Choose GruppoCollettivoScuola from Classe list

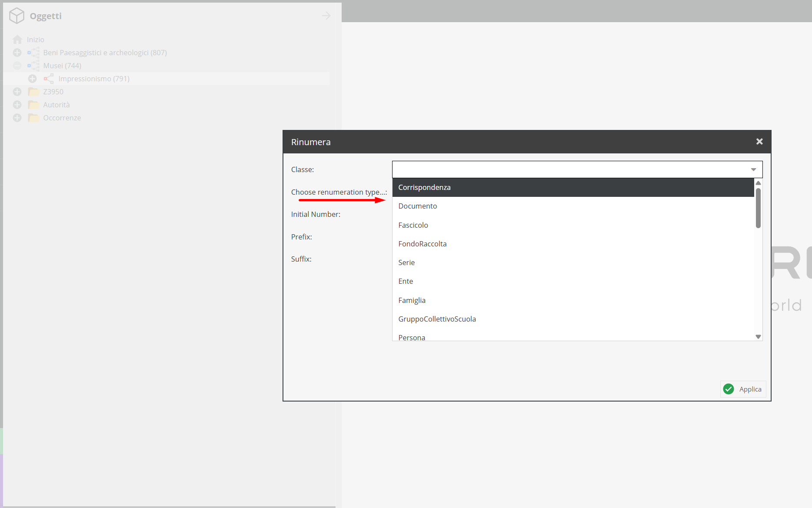coord(573,319)
